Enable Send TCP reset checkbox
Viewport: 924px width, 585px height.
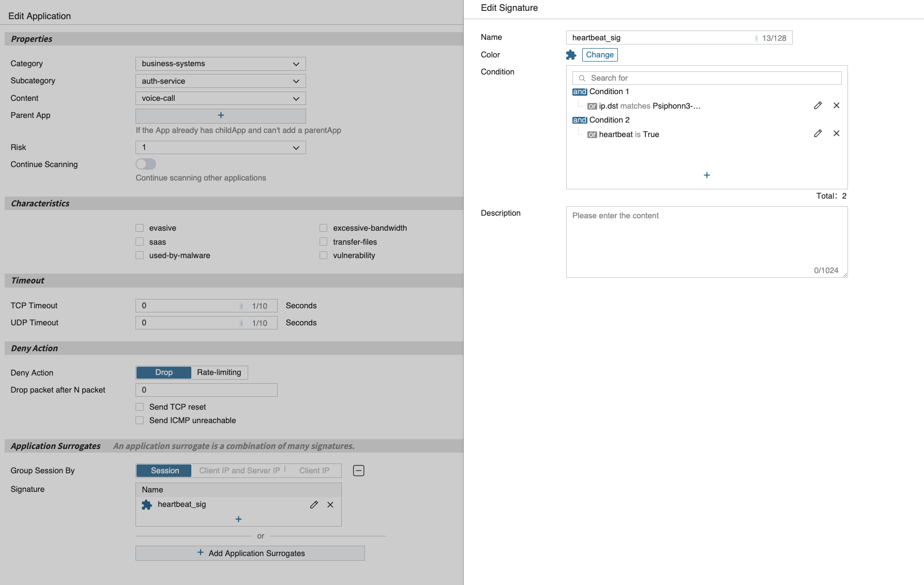tap(140, 407)
